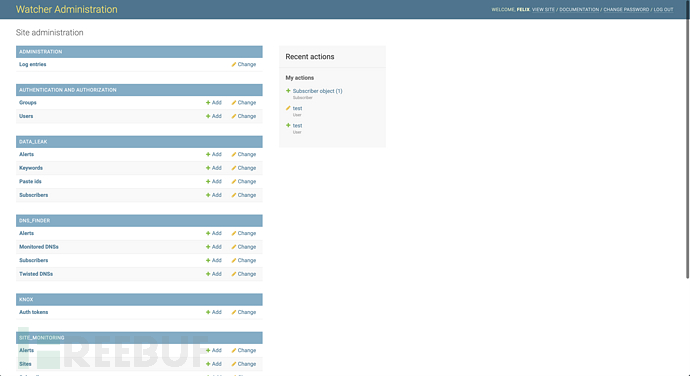Add a DNS_Finder Subscribers entry
Viewport: 690px width, 376px height.
[x=214, y=261]
